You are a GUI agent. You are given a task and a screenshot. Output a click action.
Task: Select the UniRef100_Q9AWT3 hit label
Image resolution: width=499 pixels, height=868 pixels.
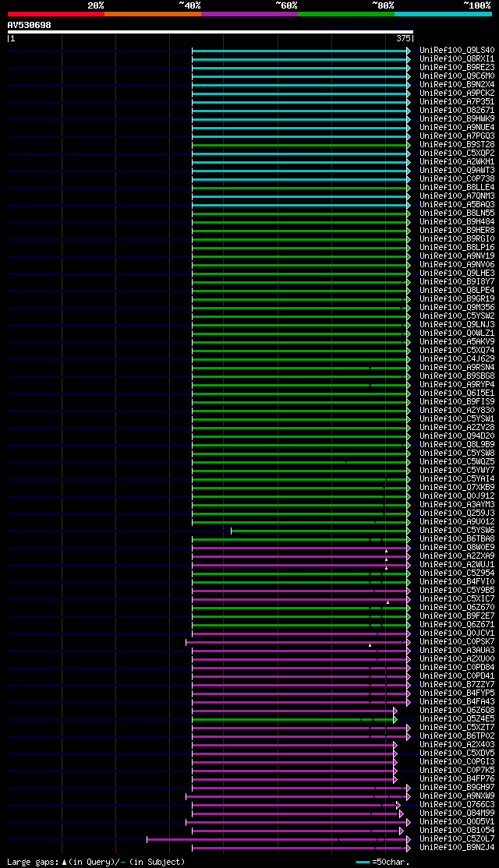(x=457, y=171)
